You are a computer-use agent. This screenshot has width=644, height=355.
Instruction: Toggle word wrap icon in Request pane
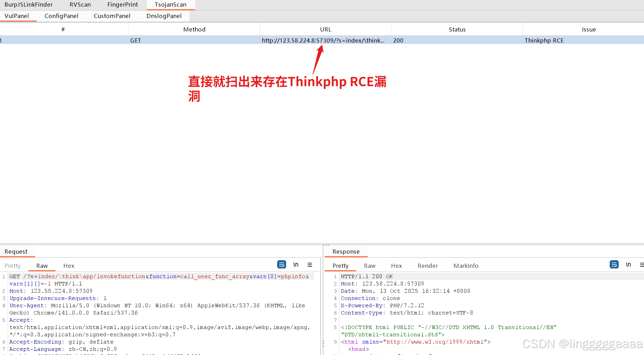click(282, 265)
